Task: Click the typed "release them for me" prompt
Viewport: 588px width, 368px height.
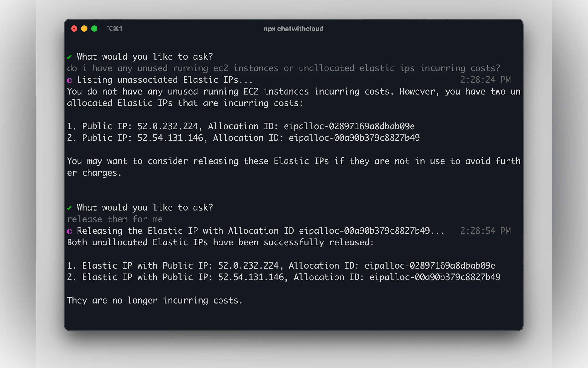Action: pos(115,219)
